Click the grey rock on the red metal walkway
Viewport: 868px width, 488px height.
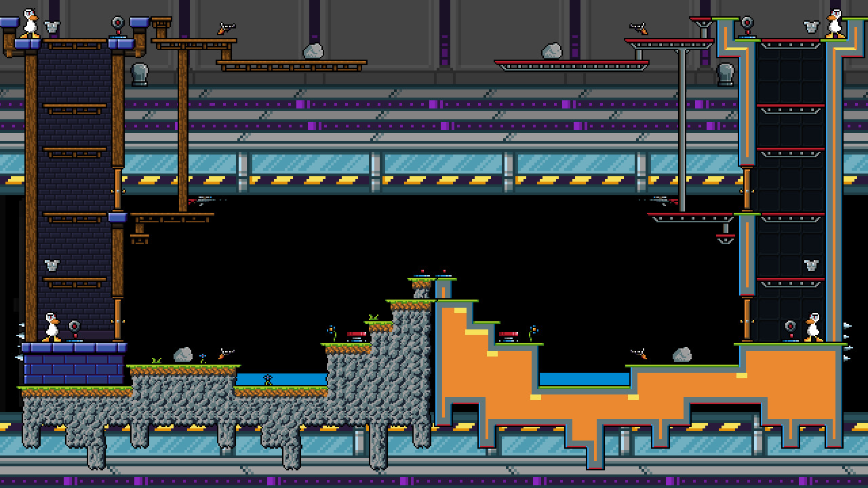tap(551, 52)
